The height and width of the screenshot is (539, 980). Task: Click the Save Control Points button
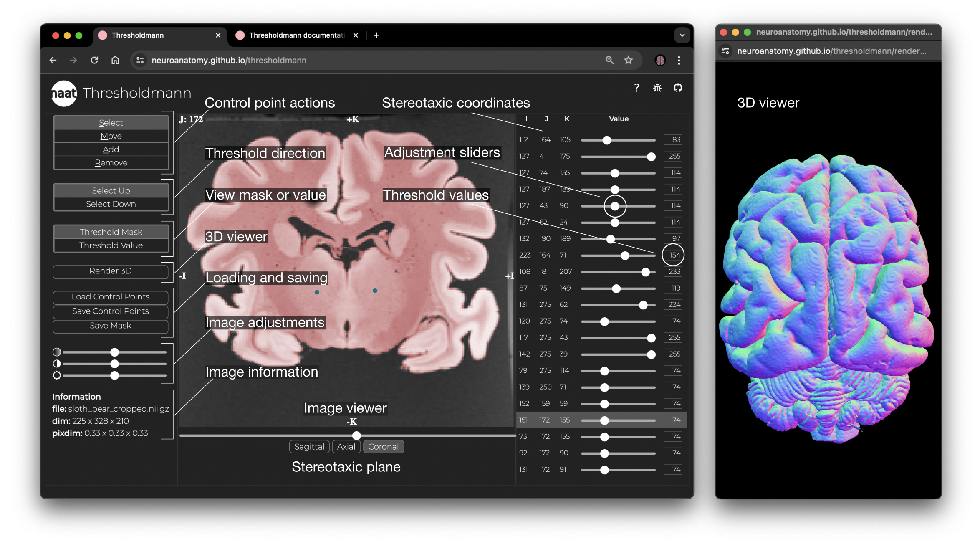111,311
